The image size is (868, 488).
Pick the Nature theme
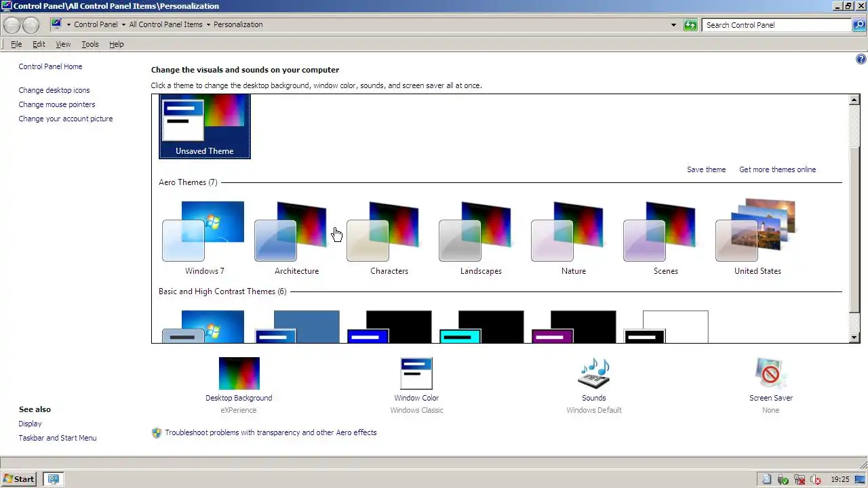click(573, 238)
